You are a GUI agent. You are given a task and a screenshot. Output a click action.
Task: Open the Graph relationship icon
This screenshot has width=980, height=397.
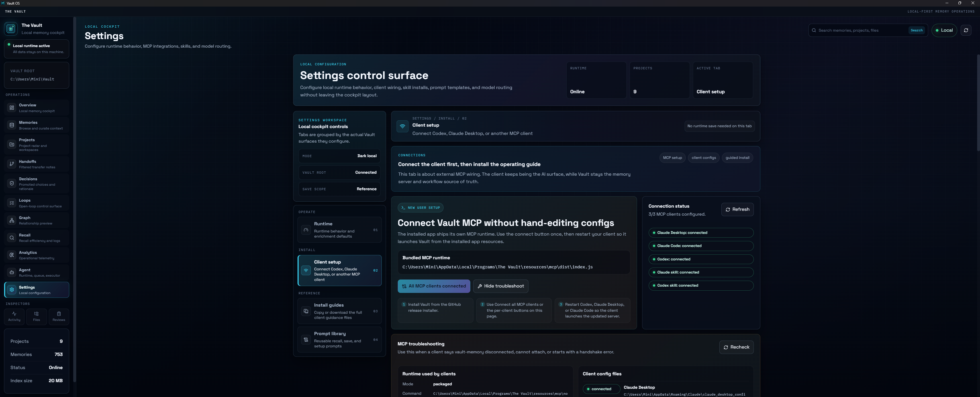tap(12, 220)
